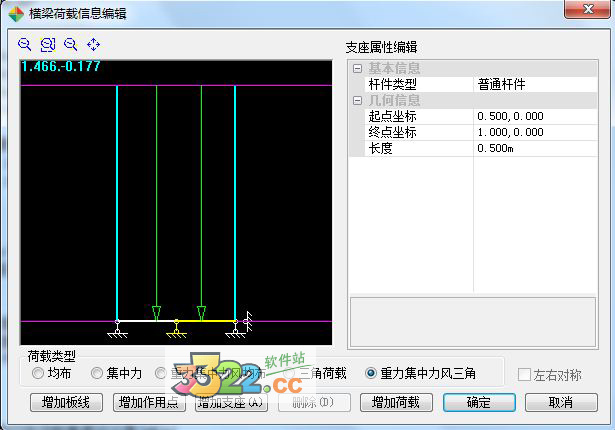The width and height of the screenshot is (615, 430).
Task: Select the 三角荷载 load type option
Action: pyautogui.click(x=289, y=373)
